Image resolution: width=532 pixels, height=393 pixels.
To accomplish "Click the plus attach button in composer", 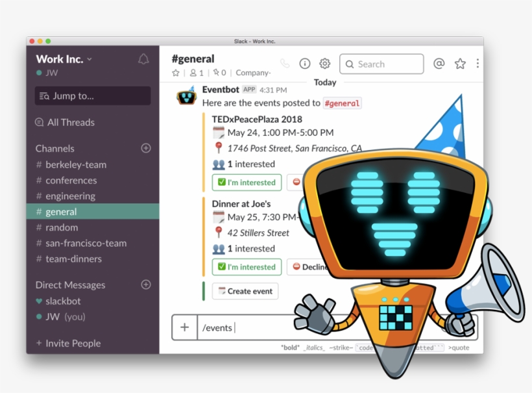I will [184, 327].
